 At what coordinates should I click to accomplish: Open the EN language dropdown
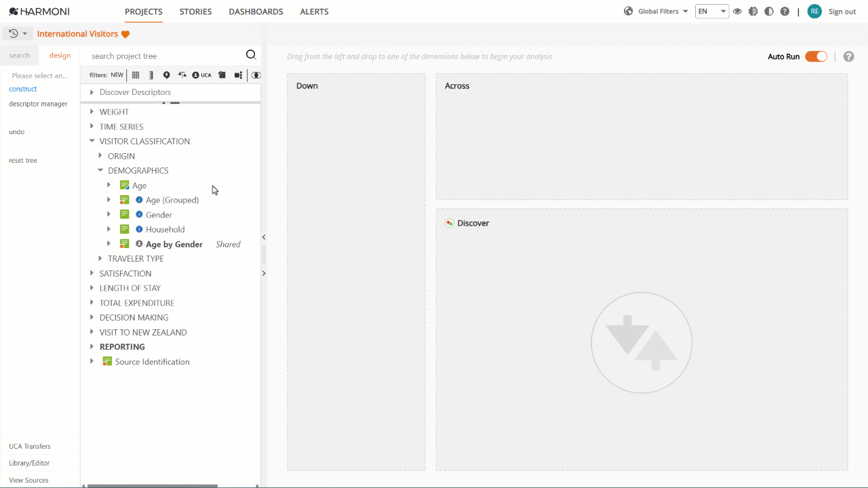coord(712,12)
